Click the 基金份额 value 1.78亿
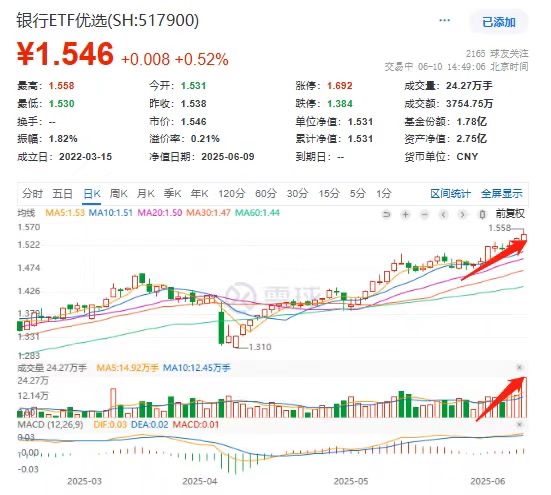Viewport: 551px width, 495px height. tap(472, 122)
